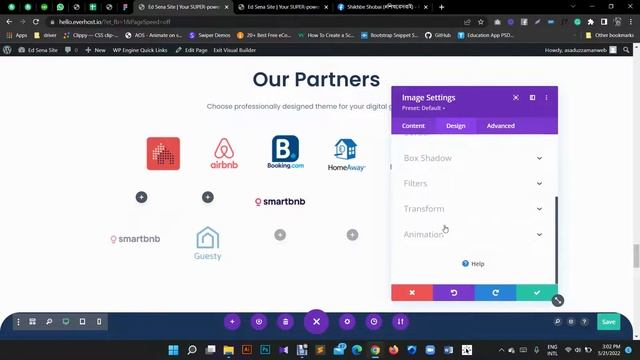Expand the Filters settings section
The height and width of the screenshot is (360, 640).
click(x=473, y=183)
